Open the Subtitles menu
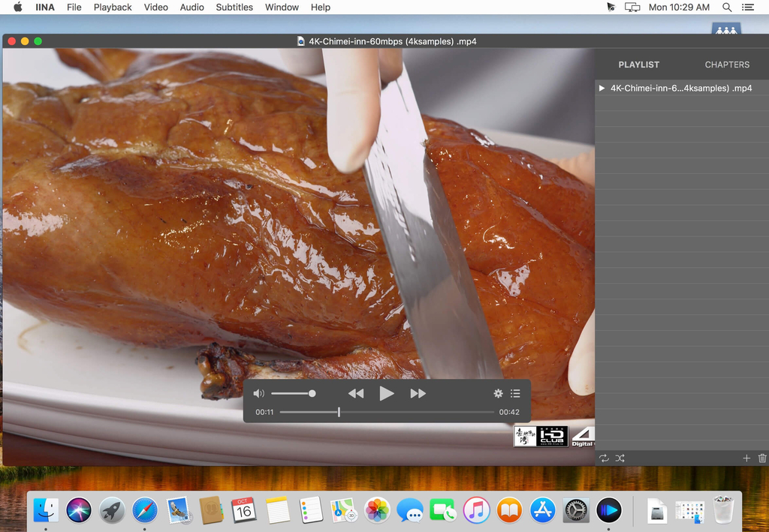 pos(234,8)
